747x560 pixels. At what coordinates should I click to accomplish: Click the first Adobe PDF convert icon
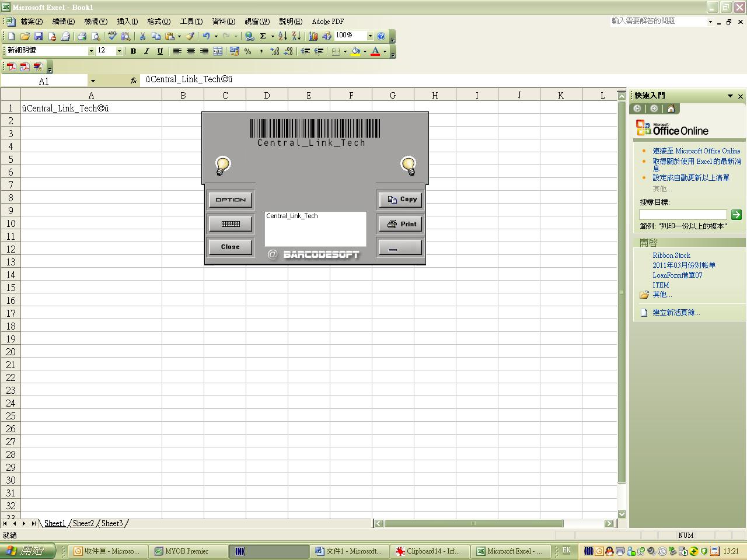(11, 67)
